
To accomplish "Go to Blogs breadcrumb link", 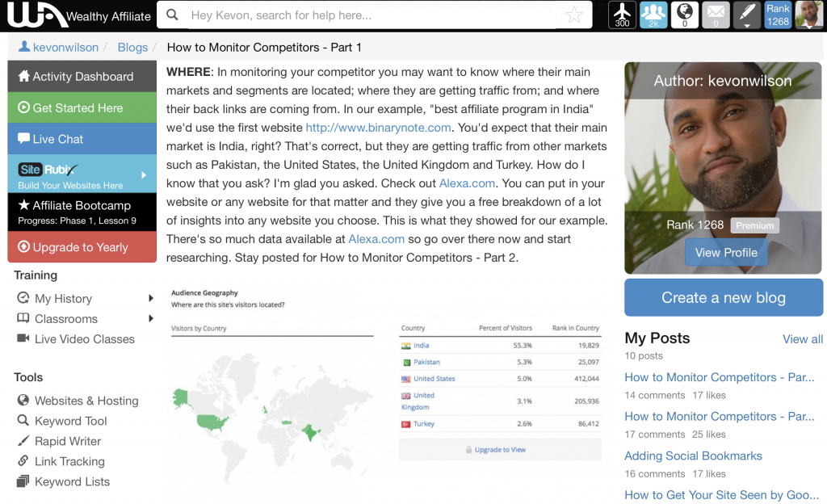I will (x=132, y=48).
